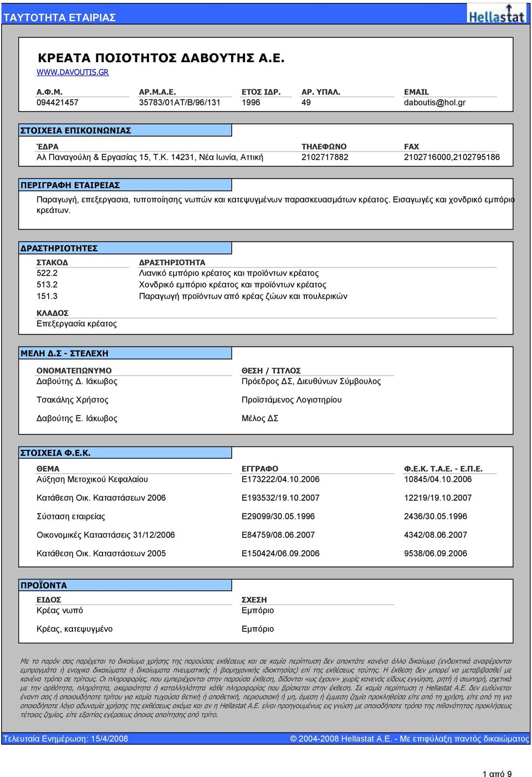The image size is (532, 777).
Task: Select the fax numbers 2102716000,2102795186
Action: [452, 157]
